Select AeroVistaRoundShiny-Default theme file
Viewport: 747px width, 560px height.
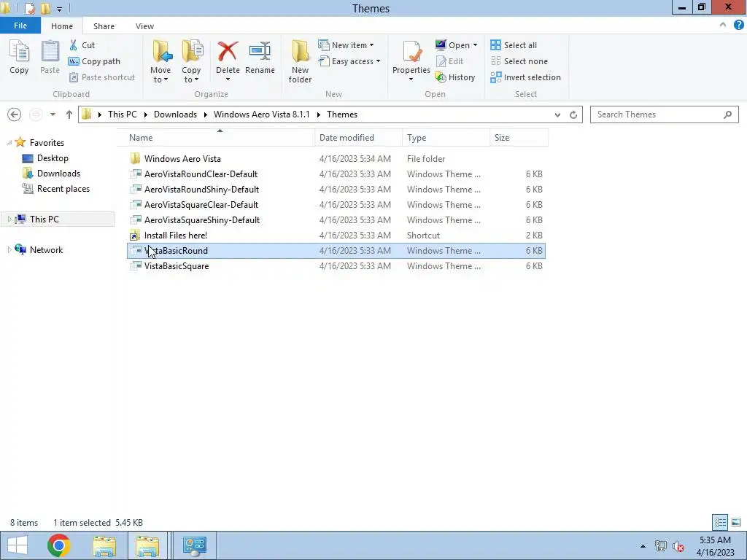point(336,189)
